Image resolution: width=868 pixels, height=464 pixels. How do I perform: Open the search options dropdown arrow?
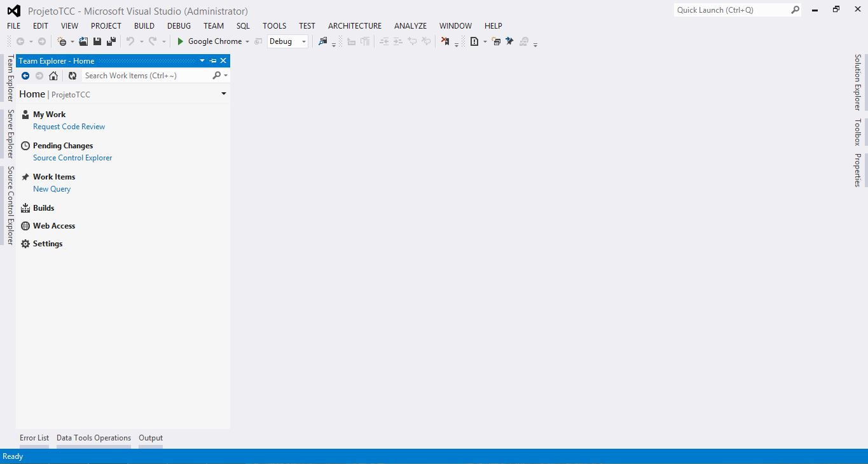click(x=226, y=76)
